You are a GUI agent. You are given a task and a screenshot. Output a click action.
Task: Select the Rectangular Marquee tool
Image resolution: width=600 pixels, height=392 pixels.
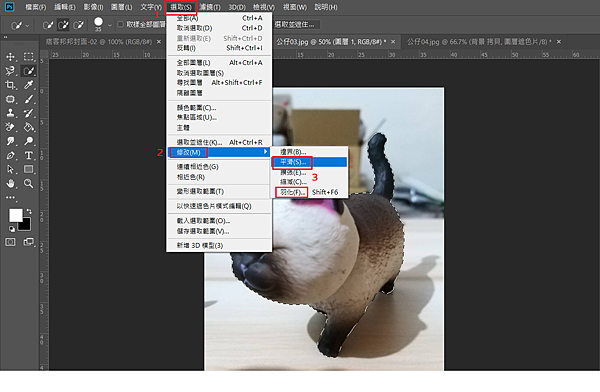coord(29,57)
